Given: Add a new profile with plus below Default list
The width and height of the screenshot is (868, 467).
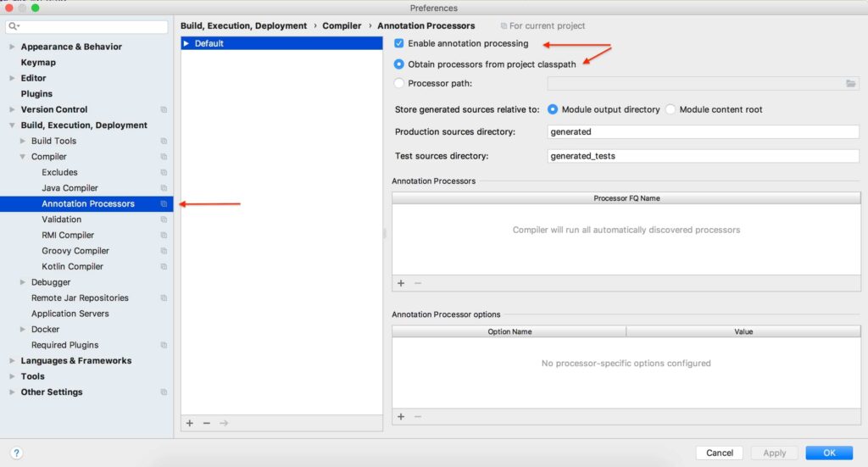Looking at the screenshot, I should point(190,423).
